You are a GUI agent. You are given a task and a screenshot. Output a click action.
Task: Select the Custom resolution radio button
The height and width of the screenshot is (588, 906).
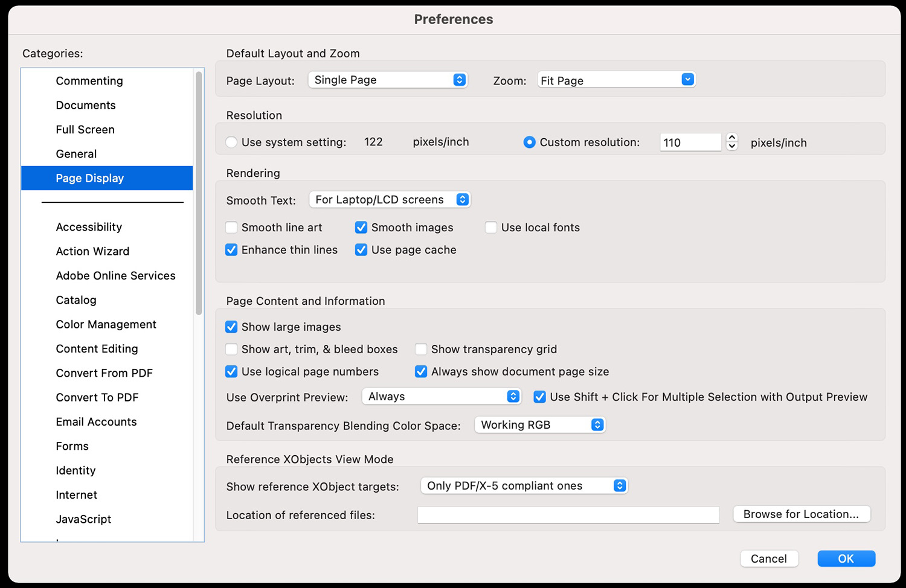pyautogui.click(x=529, y=142)
